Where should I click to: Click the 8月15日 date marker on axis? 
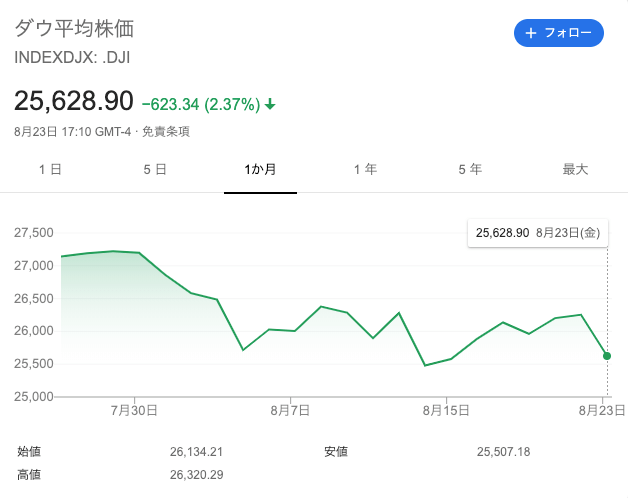pyautogui.click(x=446, y=410)
